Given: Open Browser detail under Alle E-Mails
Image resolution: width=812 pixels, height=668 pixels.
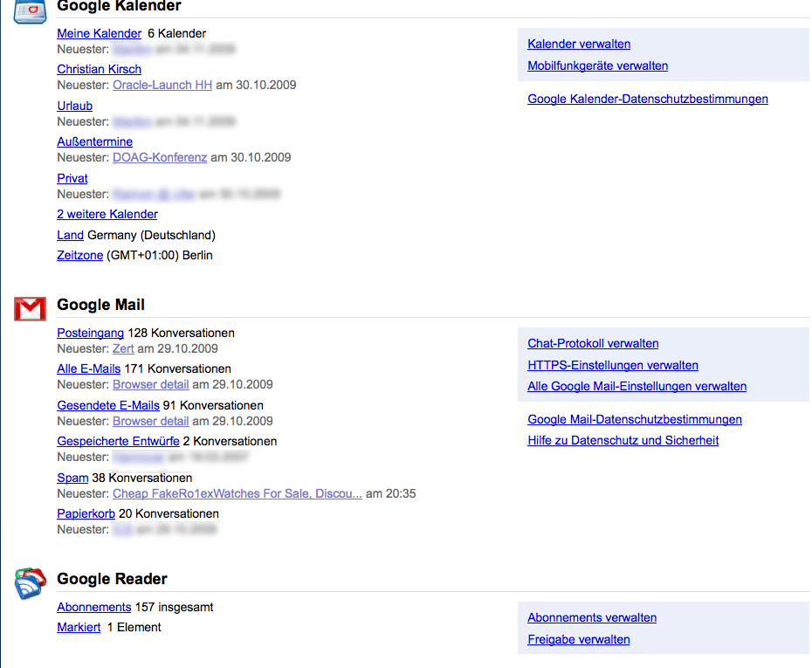Looking at the screenshot, I should [x=151, y=384].
